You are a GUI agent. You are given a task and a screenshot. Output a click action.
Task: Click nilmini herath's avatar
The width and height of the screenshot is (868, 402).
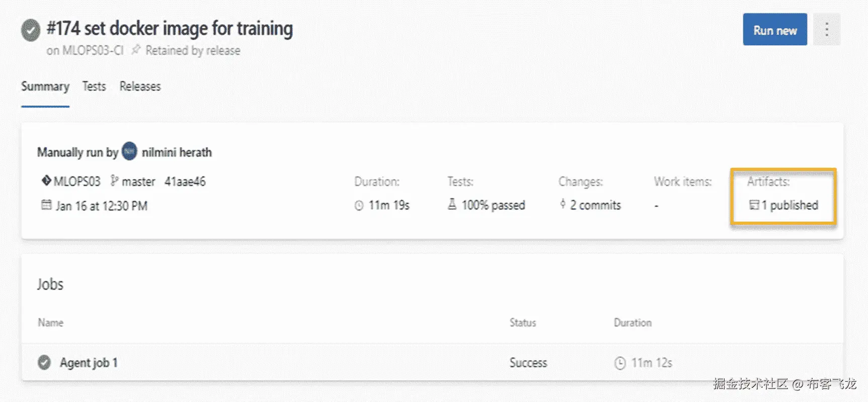coord(129,152)
